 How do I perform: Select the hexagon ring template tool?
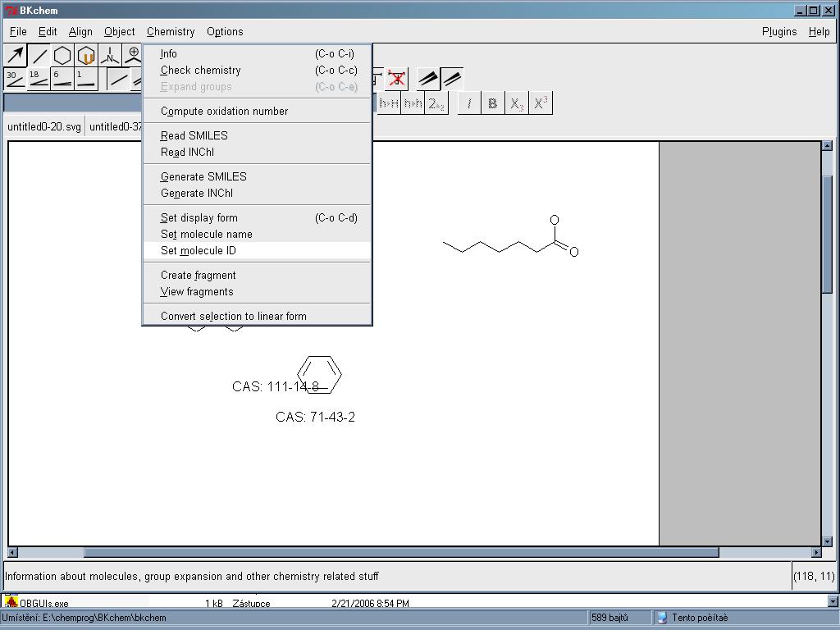click(62, 55)
